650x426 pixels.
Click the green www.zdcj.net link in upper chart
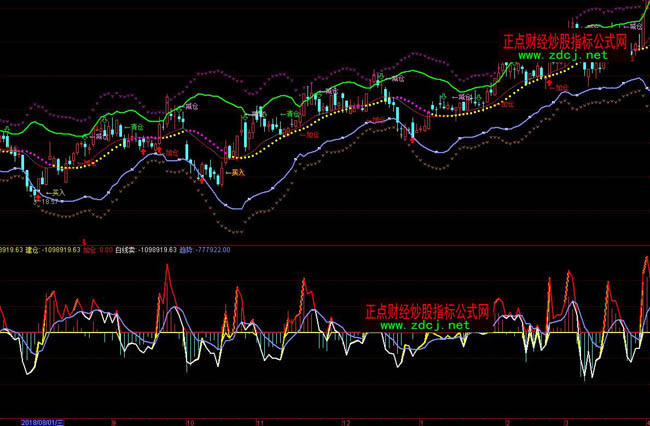tap(563, 55)
